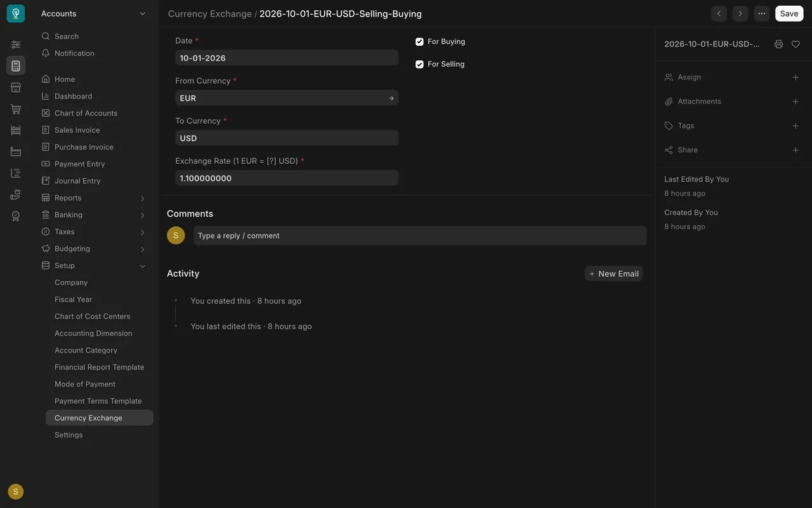Click the comment reply text box
This screenshot has height=508, width=812.
(x=420, y=236)
